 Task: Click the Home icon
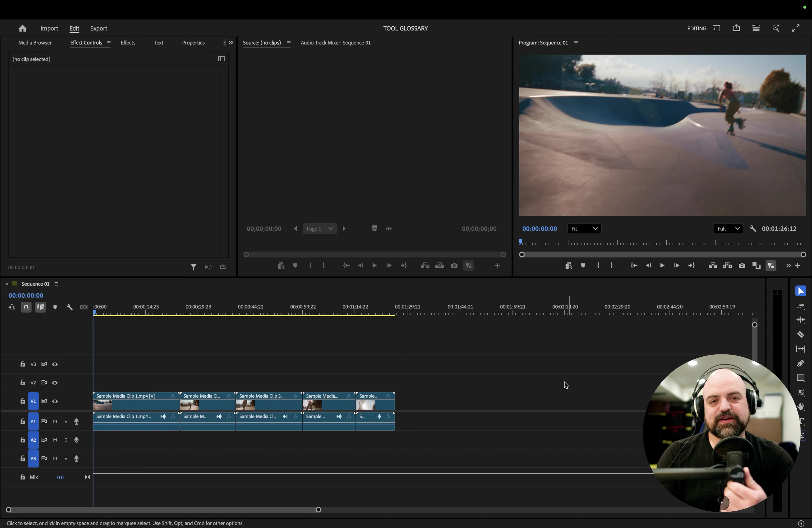pos(22,29)
